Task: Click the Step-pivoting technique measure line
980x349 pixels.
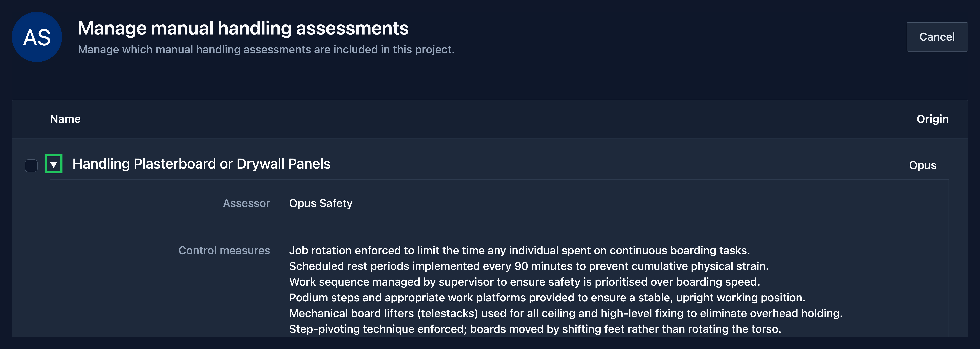Action: pos(535,329)
